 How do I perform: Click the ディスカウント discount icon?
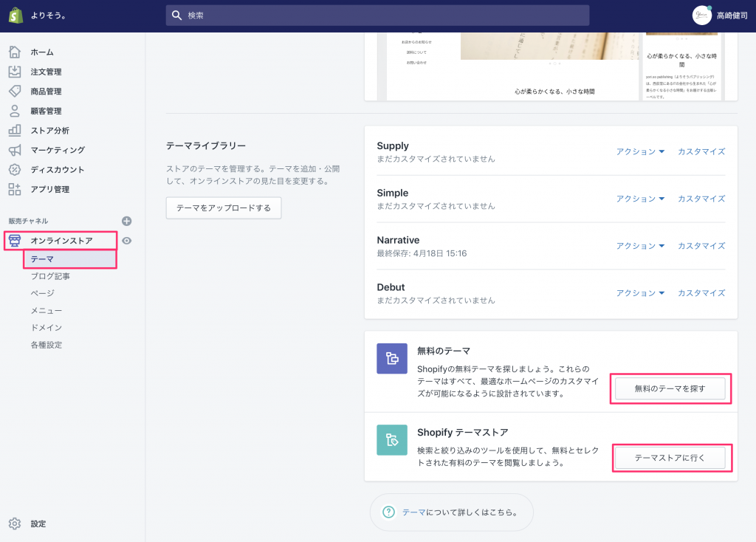click(x=15, y=170)
